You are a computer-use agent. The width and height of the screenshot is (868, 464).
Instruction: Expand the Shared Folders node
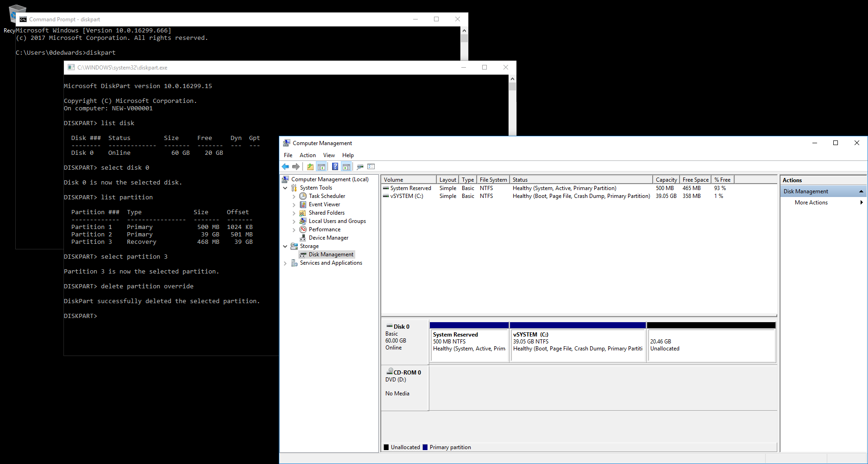294,213
